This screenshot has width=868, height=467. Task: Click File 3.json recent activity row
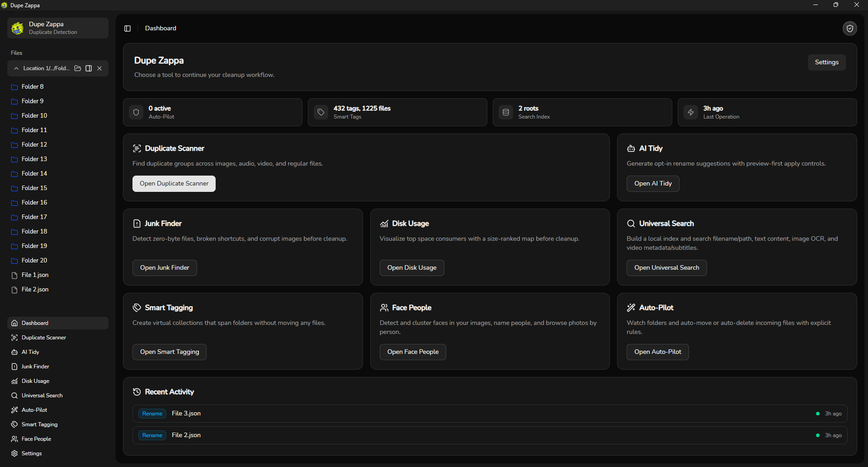click(490, 414)
